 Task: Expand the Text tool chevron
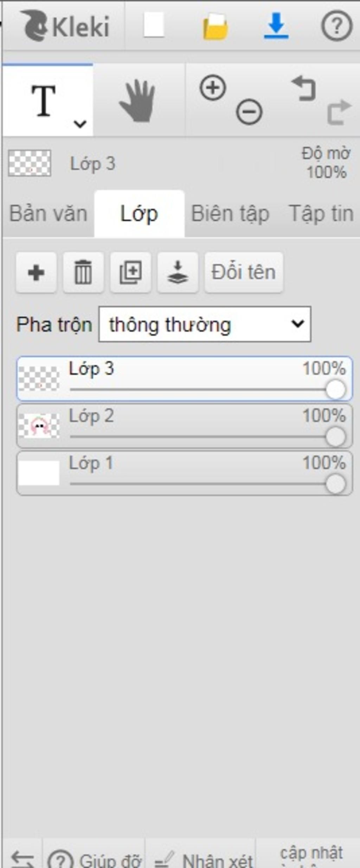pyautogui.click(x=80, y=124)
